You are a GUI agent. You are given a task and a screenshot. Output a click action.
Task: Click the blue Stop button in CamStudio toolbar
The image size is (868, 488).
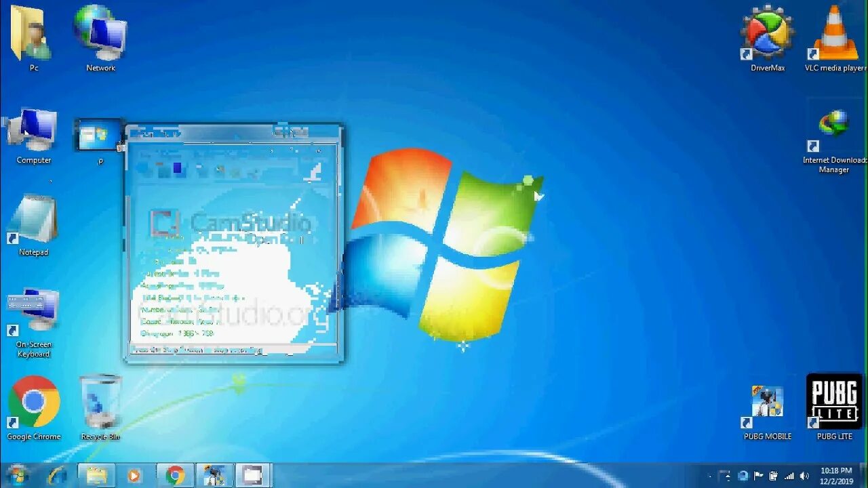(178, 169)
